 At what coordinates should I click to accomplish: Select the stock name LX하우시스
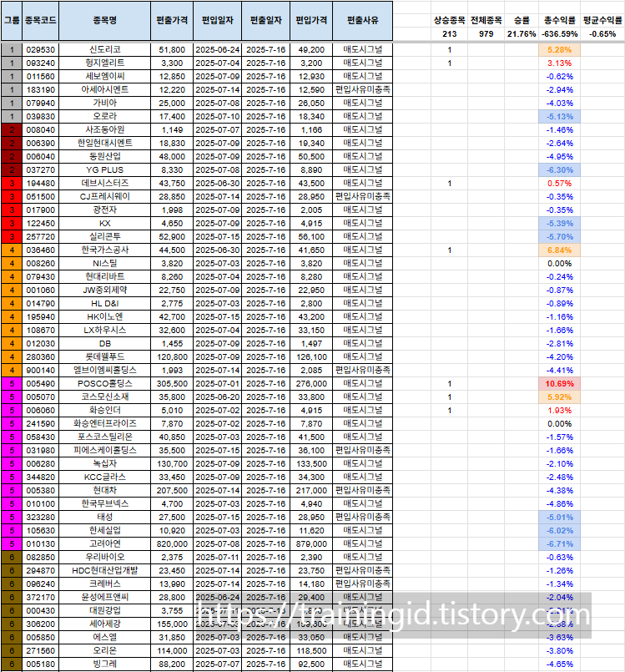pyautogui.click(x=105, y=330)
